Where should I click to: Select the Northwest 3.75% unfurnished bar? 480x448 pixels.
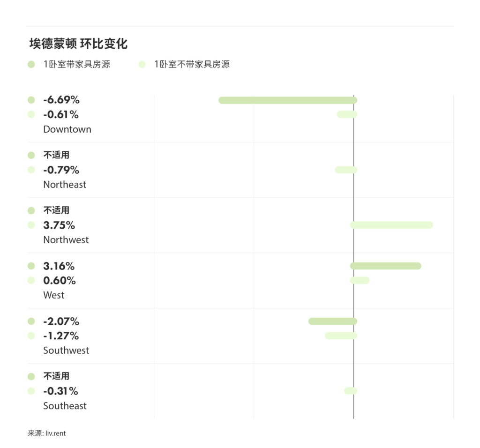click(x=391, y=225)
